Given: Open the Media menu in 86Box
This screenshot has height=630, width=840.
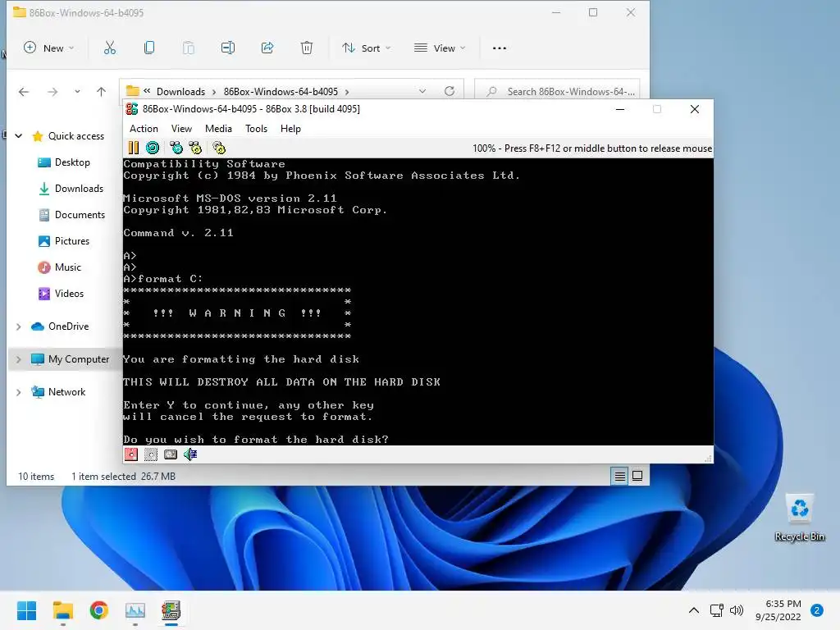Looking at the screenshot, I should [x=218, y=129].
